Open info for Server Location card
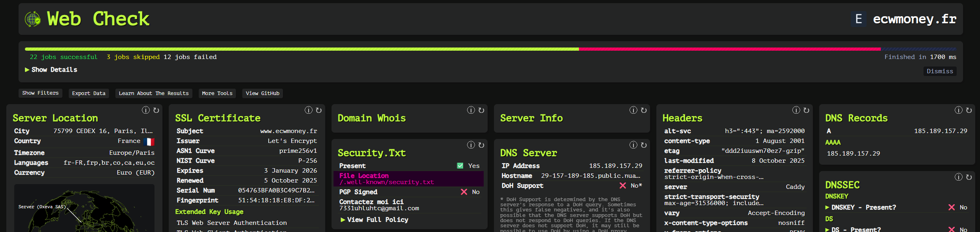This screenshot has height=232, width=980. [146, 110]
